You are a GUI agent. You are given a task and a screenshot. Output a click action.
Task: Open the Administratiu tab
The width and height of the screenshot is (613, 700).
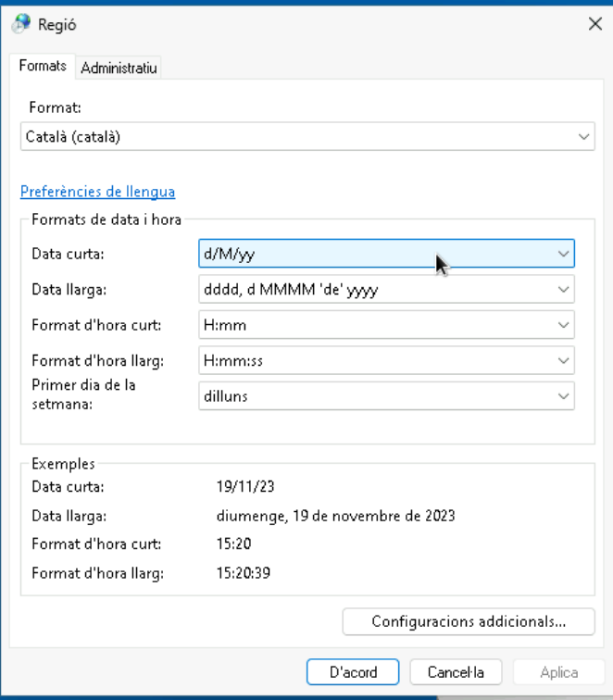tap(119, 68)
